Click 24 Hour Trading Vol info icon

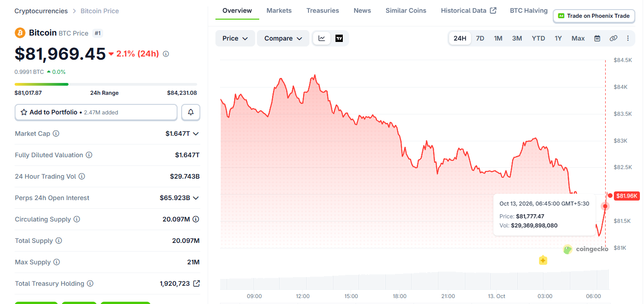82,176
